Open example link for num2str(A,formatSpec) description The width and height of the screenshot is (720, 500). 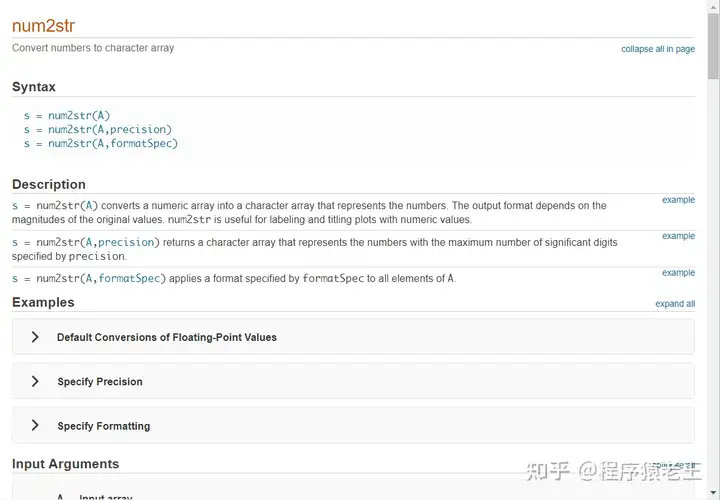tap(678, 273)
